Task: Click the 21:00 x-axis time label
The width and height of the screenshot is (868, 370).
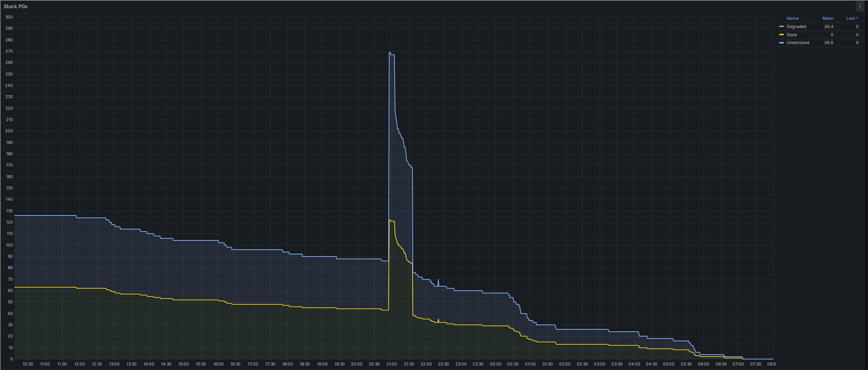Action: click(392, 364)
